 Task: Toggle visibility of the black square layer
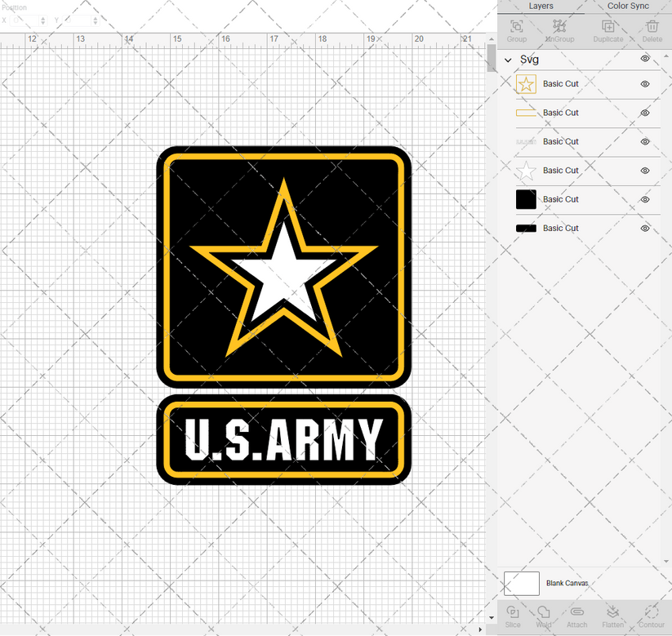(x=645, y=199)
